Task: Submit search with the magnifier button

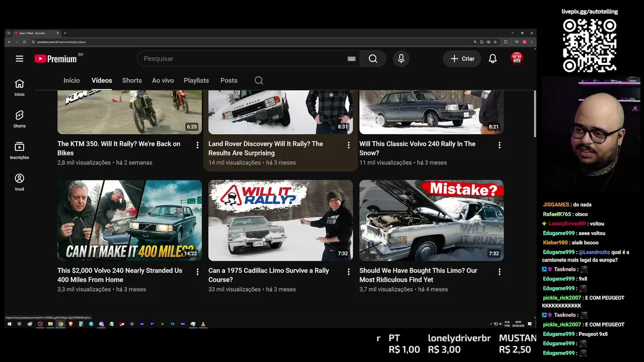Action: pyautogui.click(x=373, y=59)
